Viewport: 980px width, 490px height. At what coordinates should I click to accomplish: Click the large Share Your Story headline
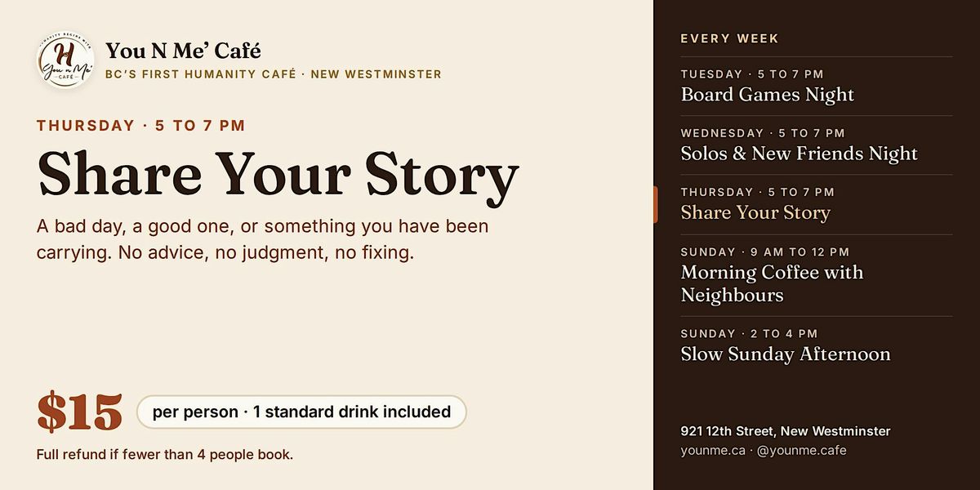278,175
